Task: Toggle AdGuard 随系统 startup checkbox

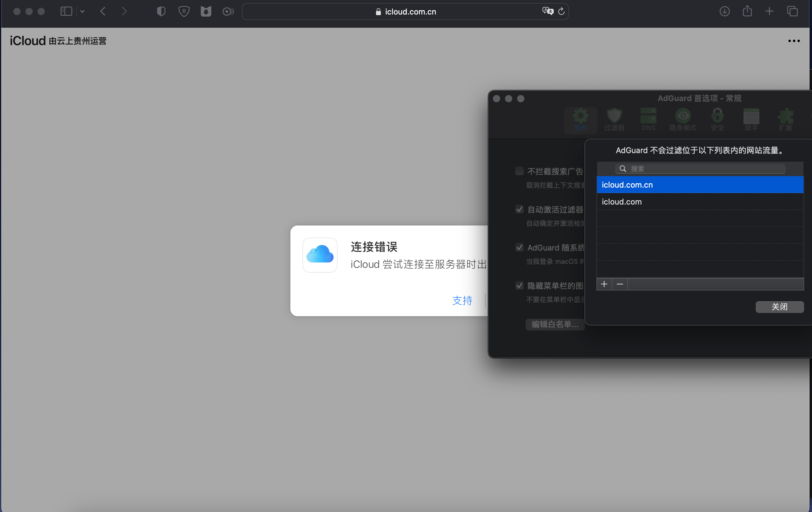Action: tap(519, 247)
